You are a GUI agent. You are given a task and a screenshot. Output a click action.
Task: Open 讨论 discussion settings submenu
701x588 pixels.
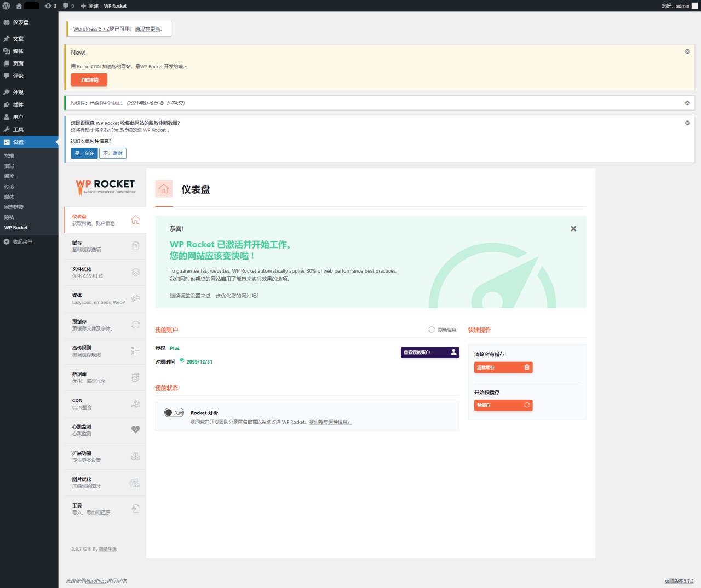pyautogui.click(x=9, y=187)
